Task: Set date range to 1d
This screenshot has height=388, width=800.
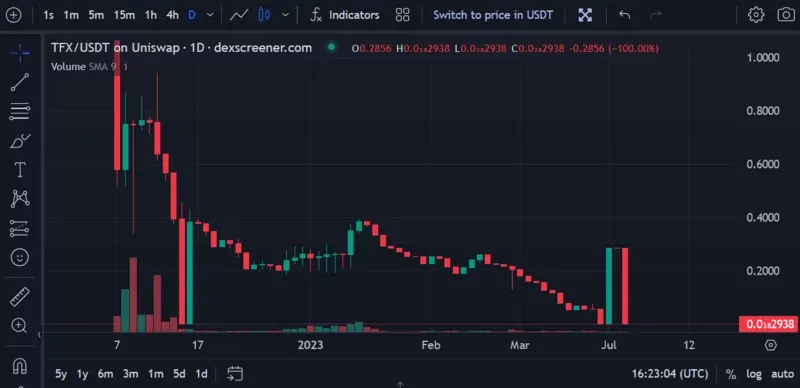Action: (202, 374)
